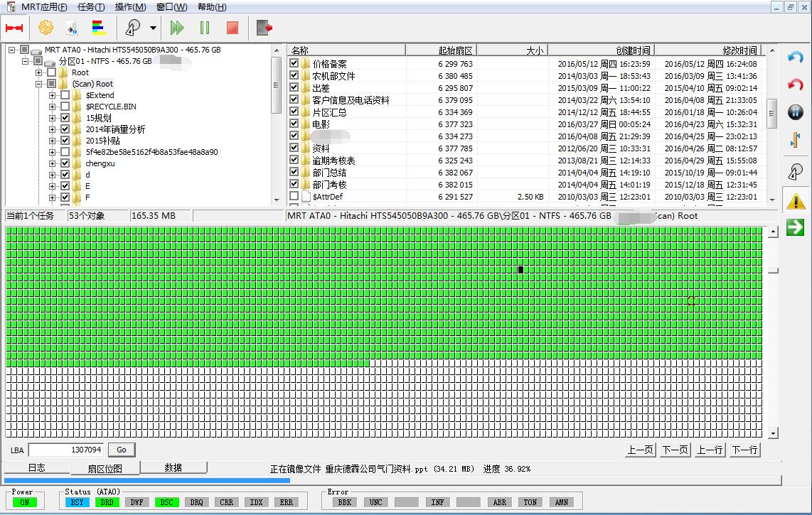Click the green right arrow sidebar icon
The height and width of the screenshot is (515, 812).
(795, 227)
